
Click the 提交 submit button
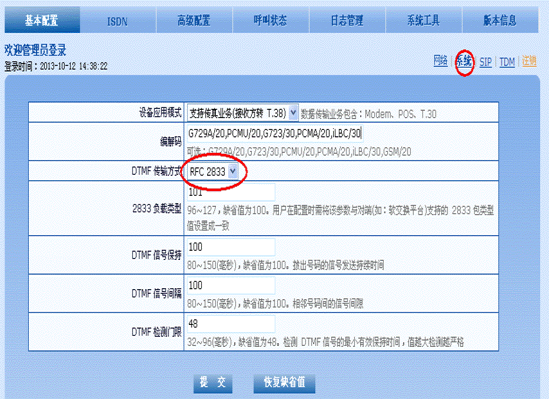point(213,383)
